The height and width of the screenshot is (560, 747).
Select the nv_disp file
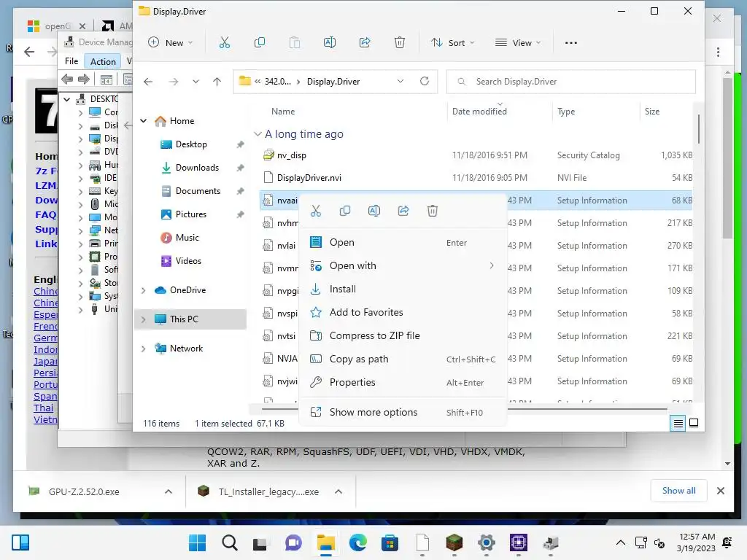pos(292,155)
